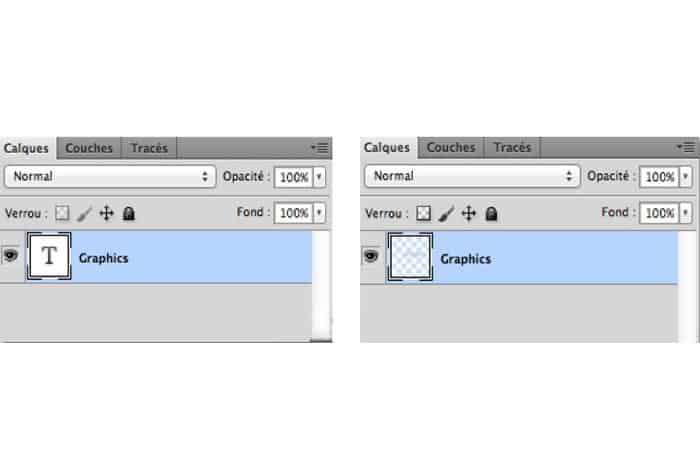700x450 pixels.
Task: Click lock all padlock icon in left panel
Action: [x=128, y=213]
